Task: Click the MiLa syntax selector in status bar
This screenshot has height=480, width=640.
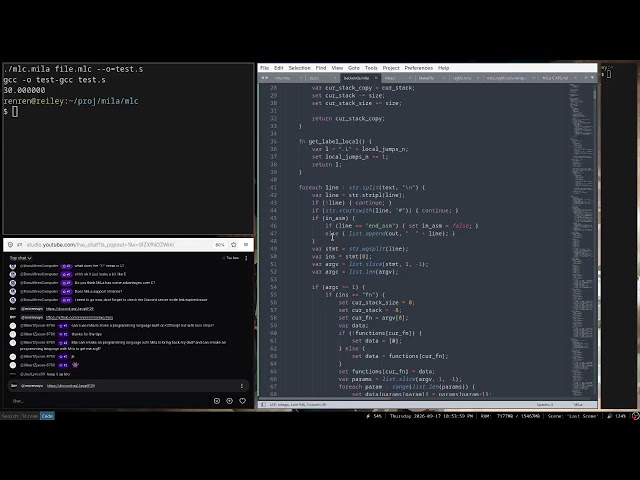Action: (578, 404)
